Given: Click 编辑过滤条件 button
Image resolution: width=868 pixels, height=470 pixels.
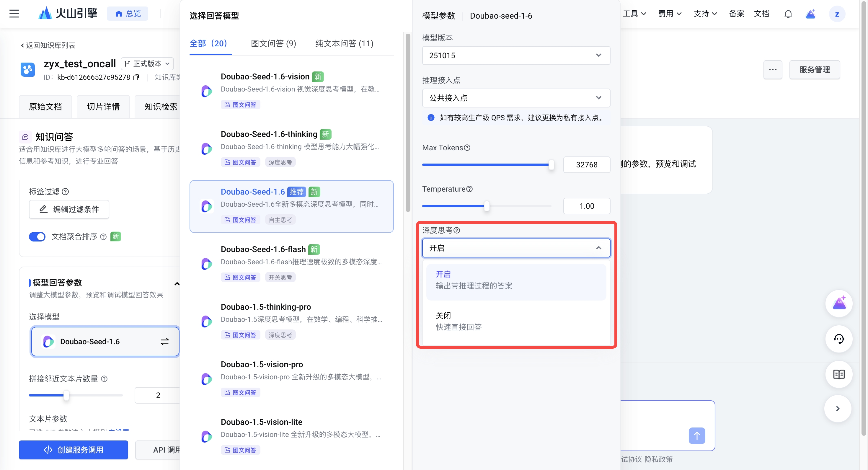Looking at the screenshot, I should pyautogui.click(x=69, y=210).
